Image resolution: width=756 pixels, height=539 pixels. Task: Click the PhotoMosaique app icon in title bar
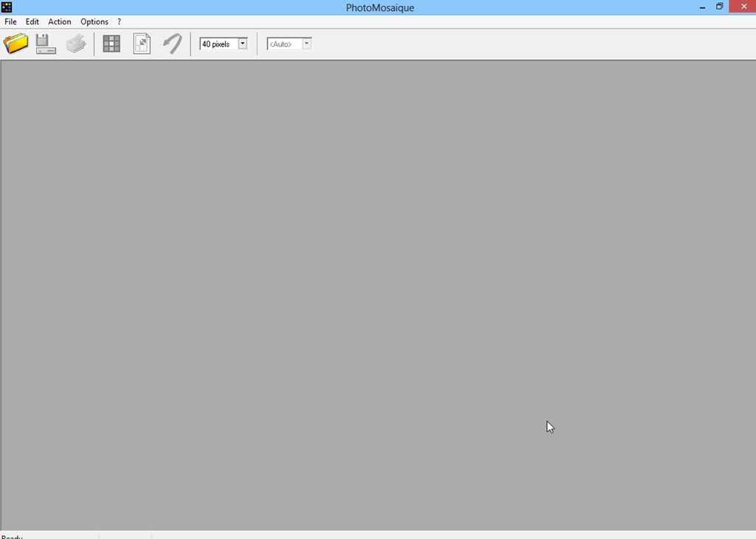[x=7, y=7]
